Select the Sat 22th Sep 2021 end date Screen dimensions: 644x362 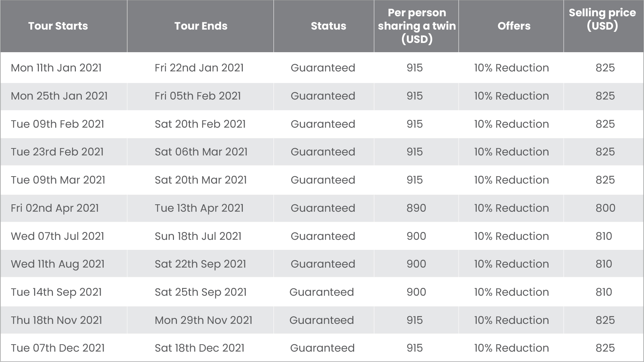[x=200, y=264]
